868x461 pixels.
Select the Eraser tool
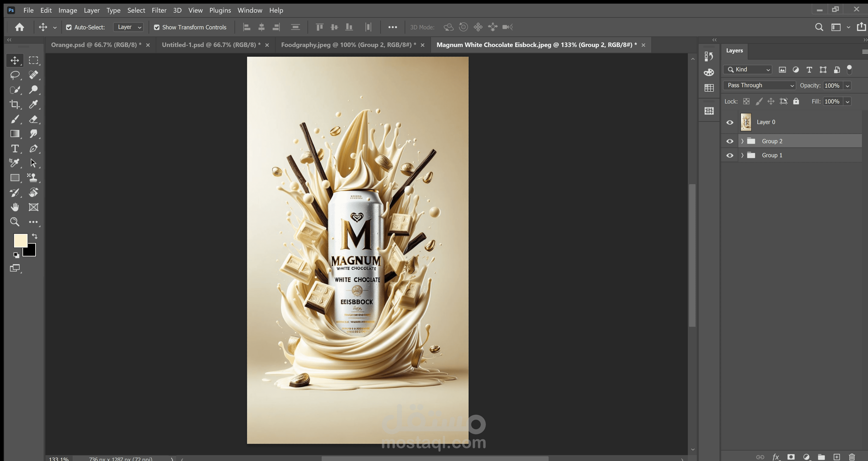point(33,119)
